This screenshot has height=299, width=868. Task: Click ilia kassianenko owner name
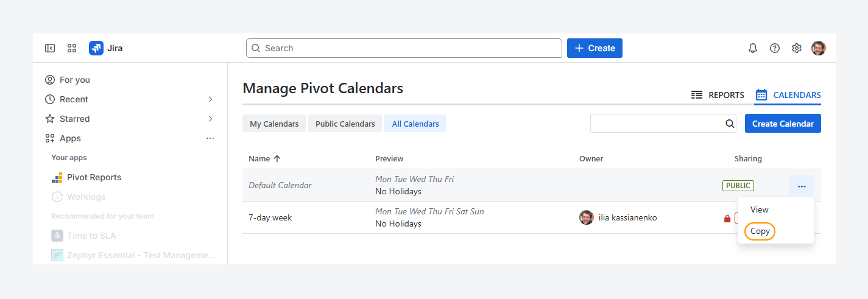pyautogui.click(x=627, y=217)
